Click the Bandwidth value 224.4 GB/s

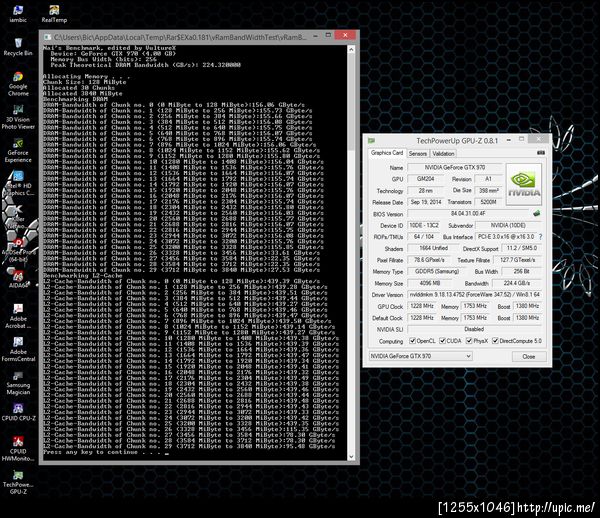coord(517,283)
